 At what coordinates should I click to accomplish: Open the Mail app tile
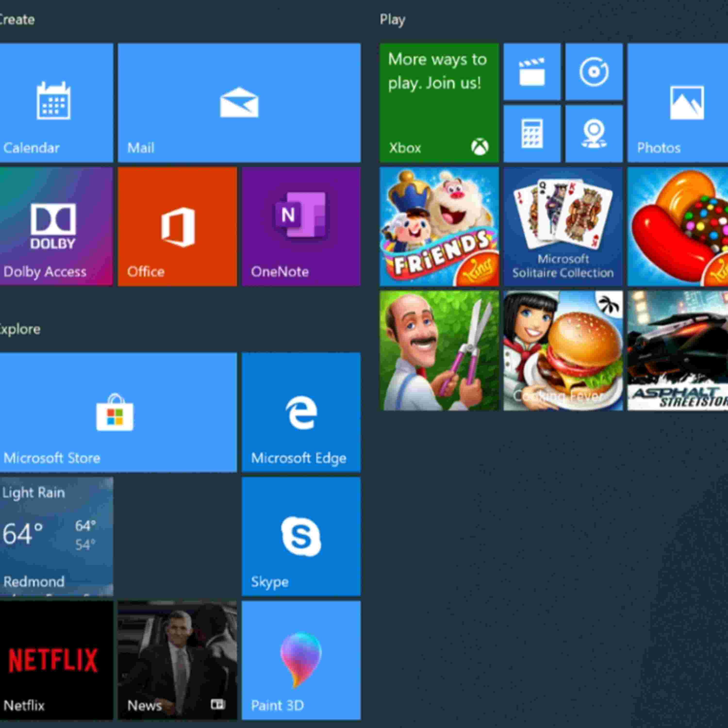pyautogui.click(x=239, y=102)
